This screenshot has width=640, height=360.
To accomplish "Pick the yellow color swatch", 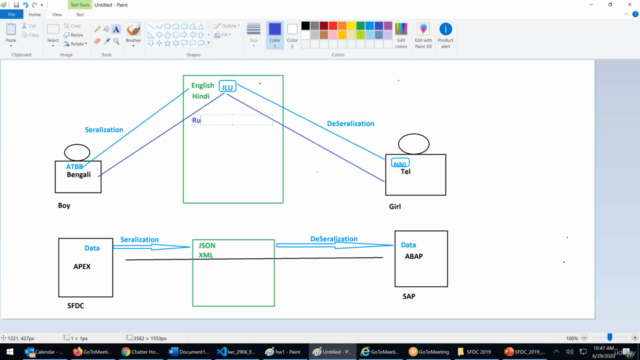I will tap(351, 26).
